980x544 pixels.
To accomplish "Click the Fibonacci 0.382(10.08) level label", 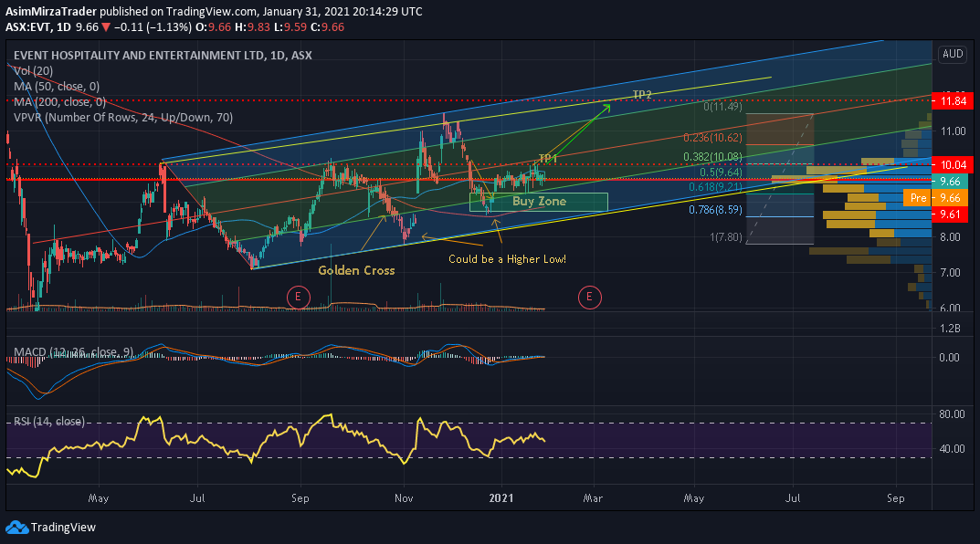I will pyautogui.click(x=712, y=157).
